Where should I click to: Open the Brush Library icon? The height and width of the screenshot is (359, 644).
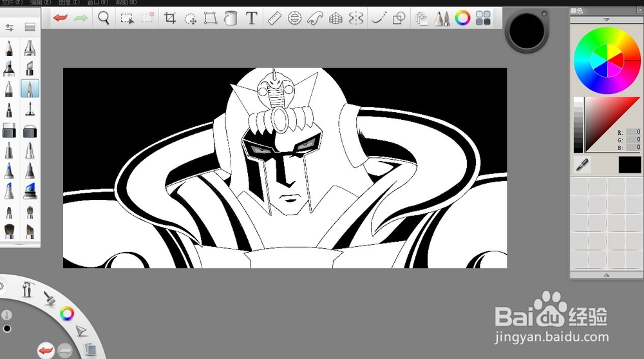(30, 28)
